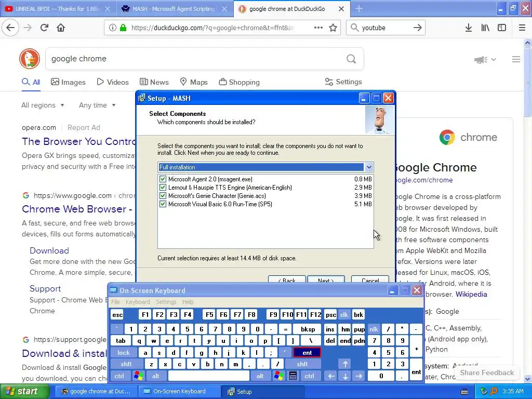The width and height of the screenshot is (532, 399).
Task: Open a new tab with plus icon
Action: pyautogui.click(x=359, y=8)
